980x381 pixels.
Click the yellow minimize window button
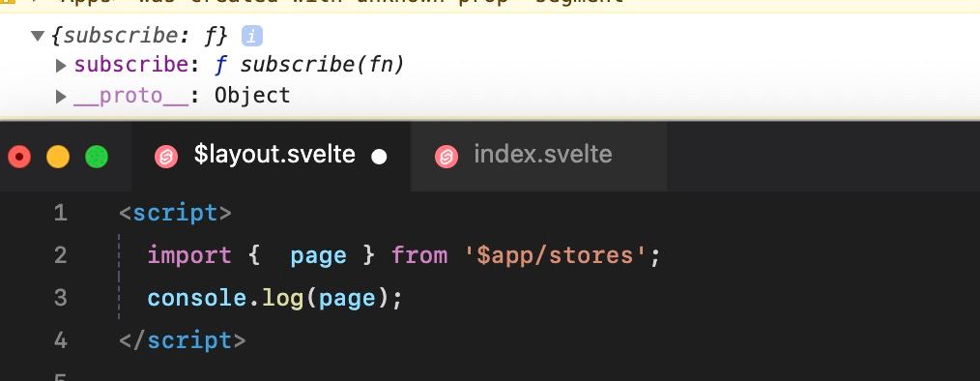[x=58, y=157]
